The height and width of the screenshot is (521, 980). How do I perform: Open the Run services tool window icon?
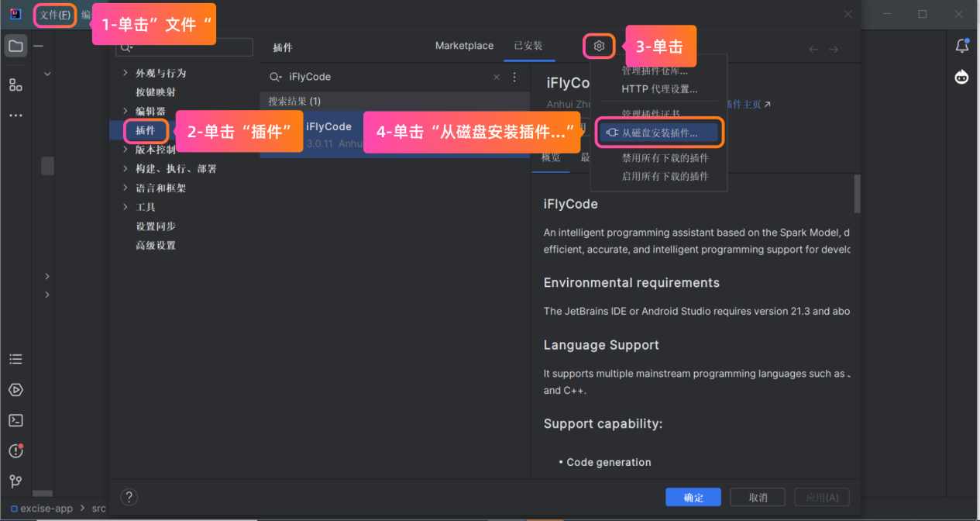[15, 390]
